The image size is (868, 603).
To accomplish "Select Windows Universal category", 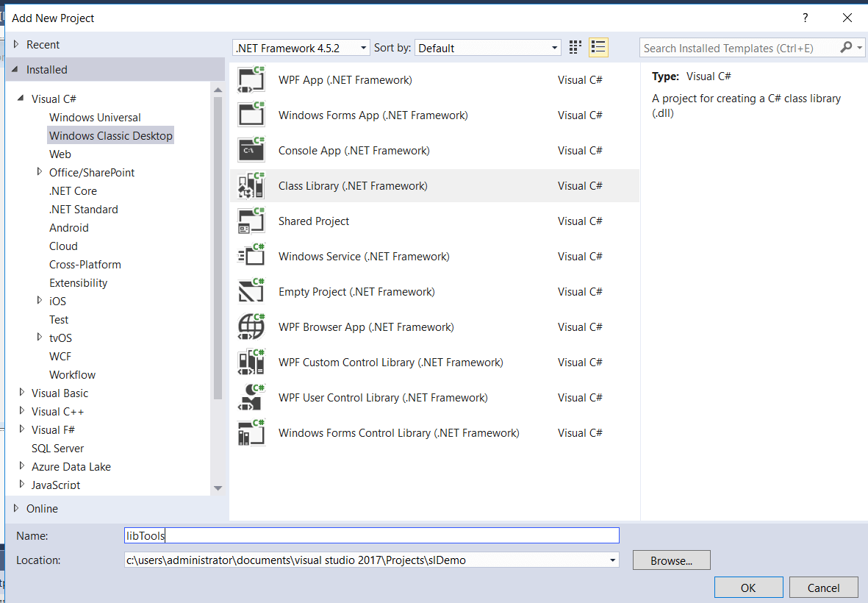I will pyautogui.click(x=95, y=118).
